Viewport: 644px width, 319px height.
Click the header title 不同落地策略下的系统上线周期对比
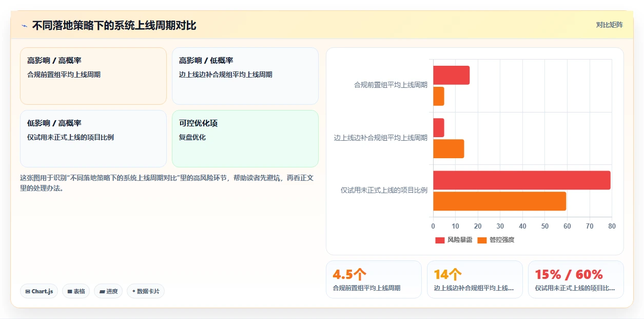coord(114,26)
